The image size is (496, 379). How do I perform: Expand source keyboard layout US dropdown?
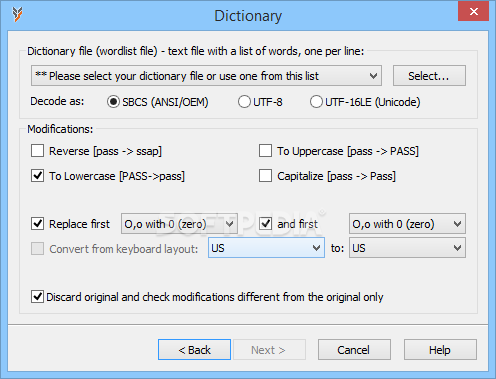click(x=266, y=248)
